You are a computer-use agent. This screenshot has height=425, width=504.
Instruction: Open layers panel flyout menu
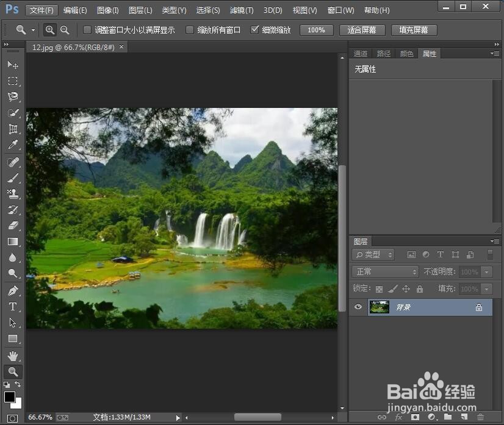pyautogui.click(x=495, y=241)
